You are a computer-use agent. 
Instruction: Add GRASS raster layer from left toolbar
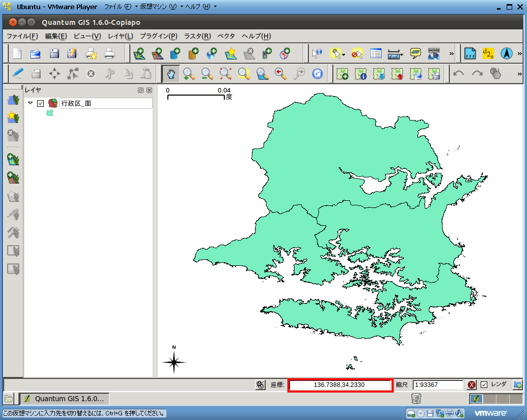pyautogui.click(x=13, y=178)
